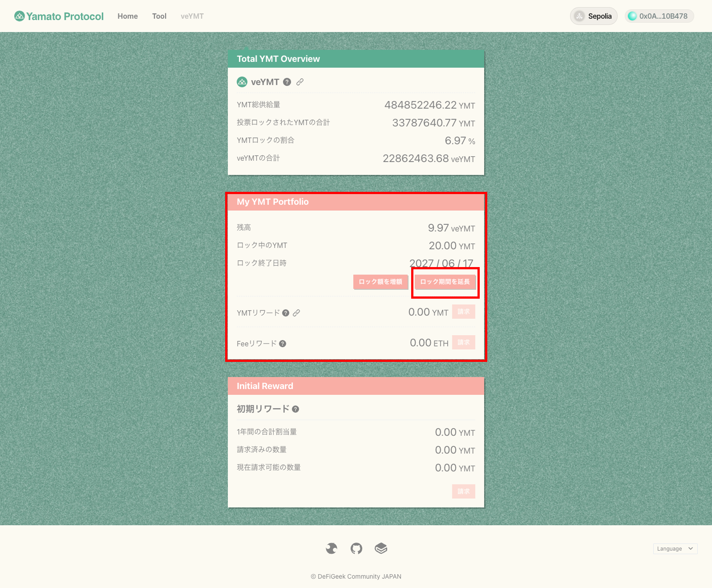Open the GitHub link in footer
This screenshot has width=712, height=588.
tap(356, 548)
